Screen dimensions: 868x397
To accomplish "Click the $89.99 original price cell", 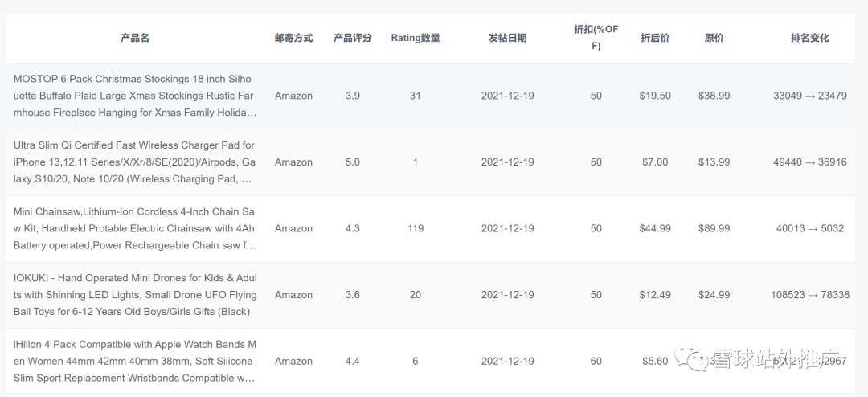I will 714,228.
